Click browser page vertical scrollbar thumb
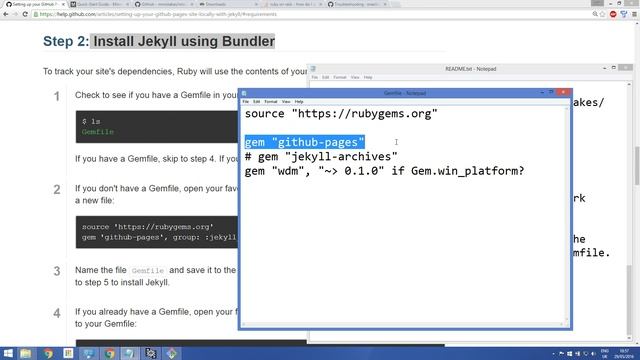 (637, 165)
